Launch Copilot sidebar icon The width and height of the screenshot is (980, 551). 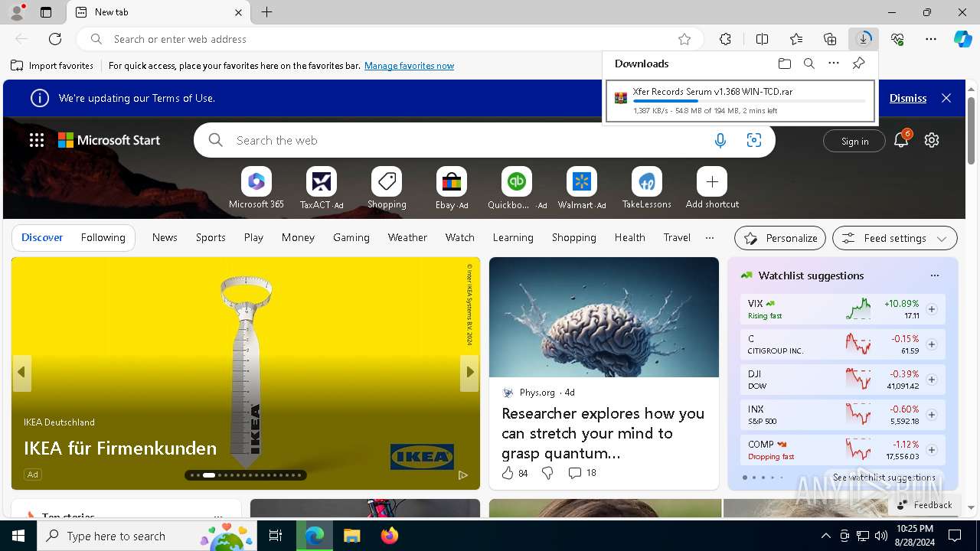tap(962, 39)
